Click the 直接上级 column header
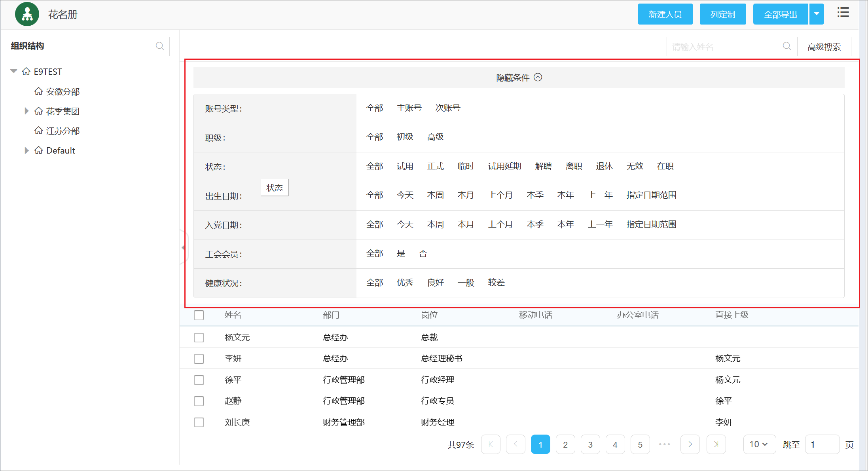This screenshot has height=471, width=868. click(732, 315)
